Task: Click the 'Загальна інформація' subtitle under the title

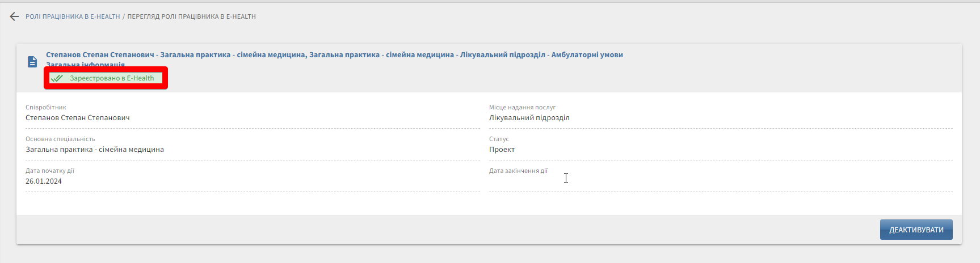Action: (x=85, y=65)
